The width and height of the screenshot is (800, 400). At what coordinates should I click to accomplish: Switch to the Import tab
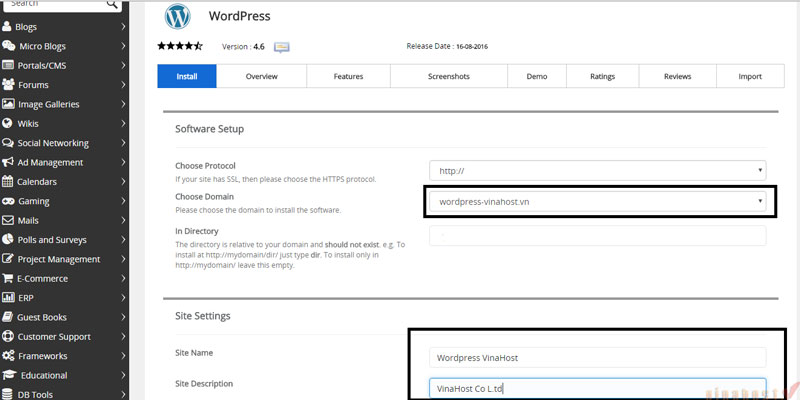tap(750, 76)
